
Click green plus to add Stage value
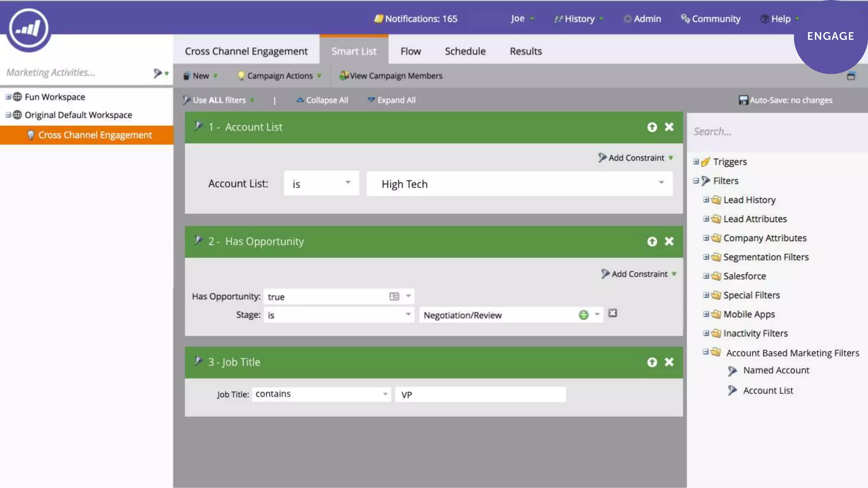point(584,315)
